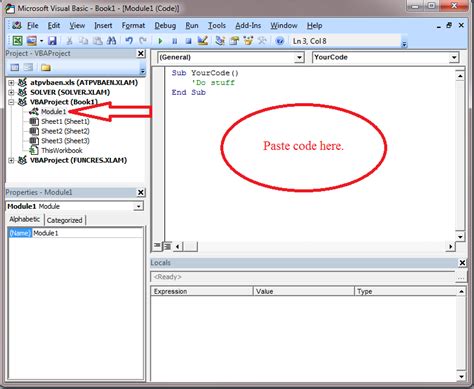474x389 pixels.
Task: Open the Insert object dropdown arrow
Action: [41, 41]
